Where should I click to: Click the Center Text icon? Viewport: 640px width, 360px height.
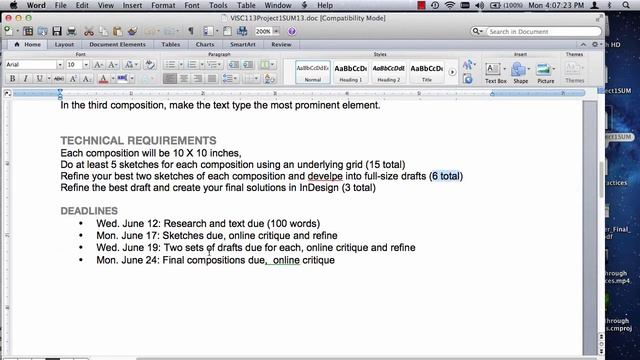[x=184, y=78]
